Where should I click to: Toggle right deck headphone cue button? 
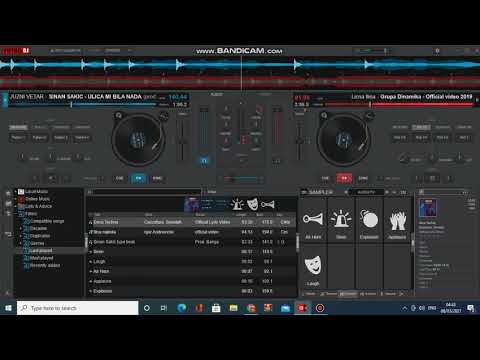(276, 161)
